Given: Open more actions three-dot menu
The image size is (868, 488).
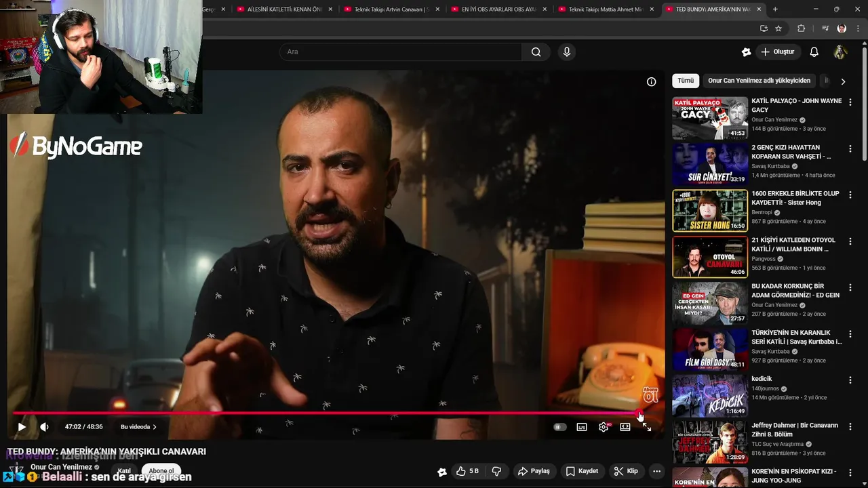Looking at the screenshot, I should click(x=656, y=471).
